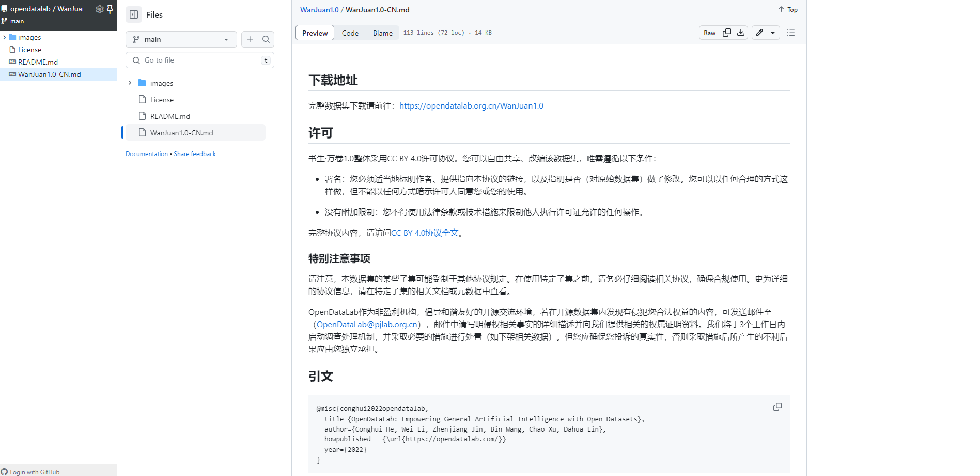This screenshot has width=980, height=476.
Task: Copy raw file contents
Action: coord(727,33)
